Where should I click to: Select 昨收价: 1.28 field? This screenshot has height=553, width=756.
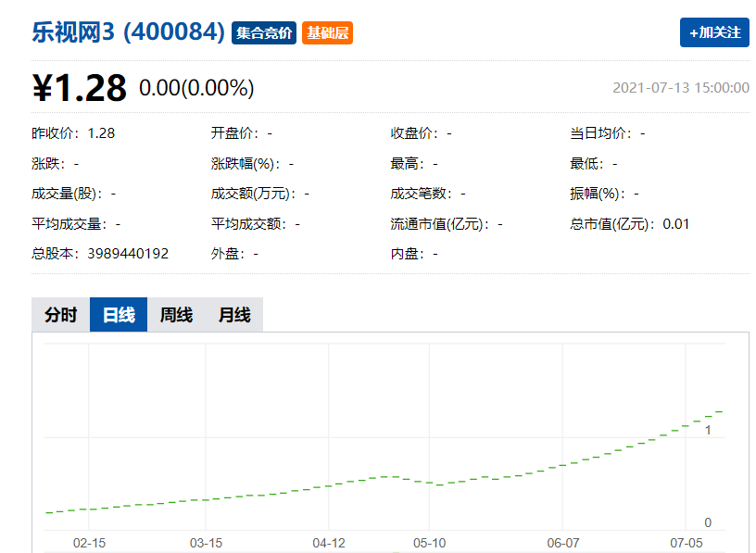73,133
